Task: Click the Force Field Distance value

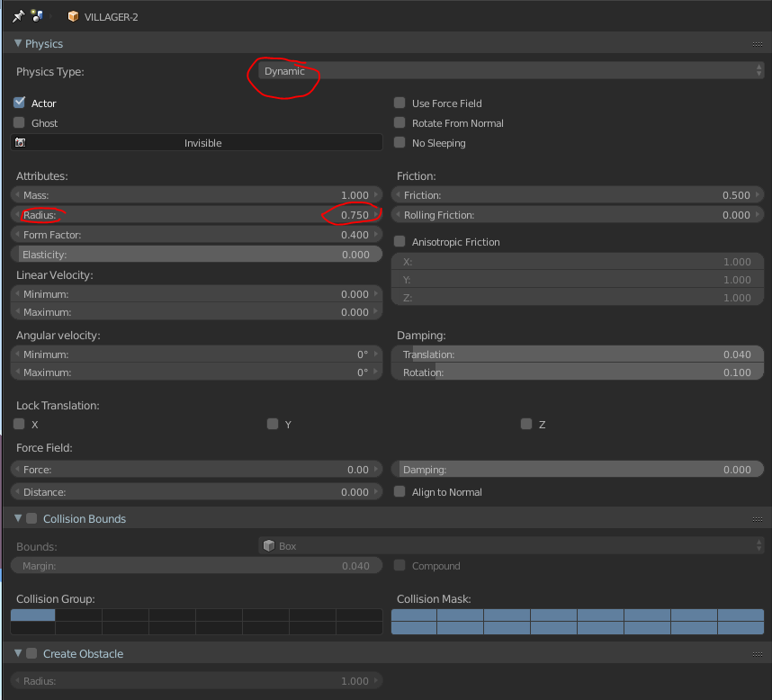Action: pyautogui.click(x=196, y=492)
